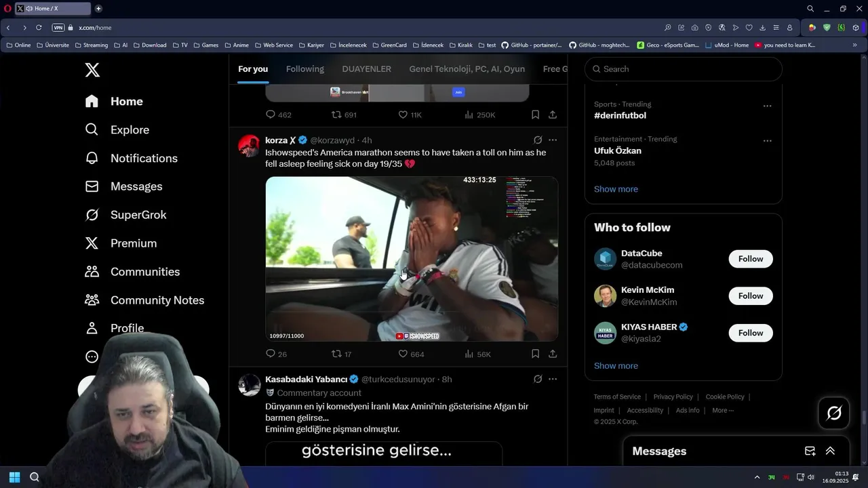The width and height of the screenshot is (868, 488).
Task: Show more trends
Action: pyautogui.click(x=616, y=189)
